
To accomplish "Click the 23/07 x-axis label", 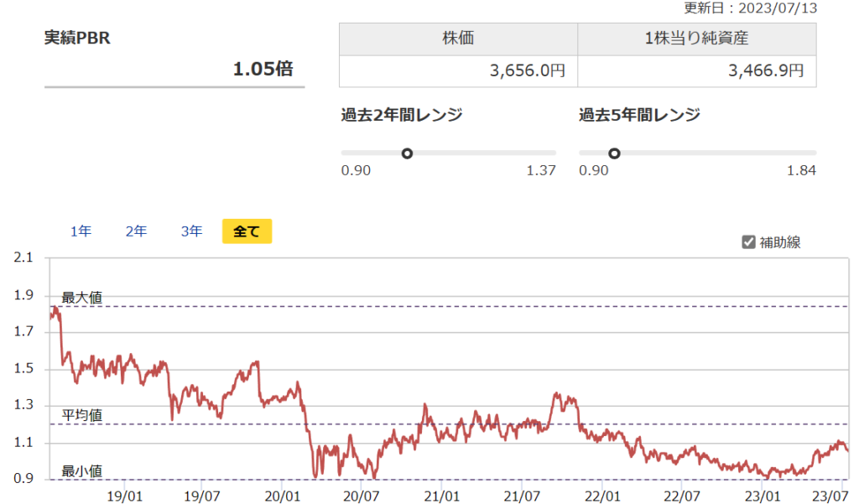I will 830,496.
